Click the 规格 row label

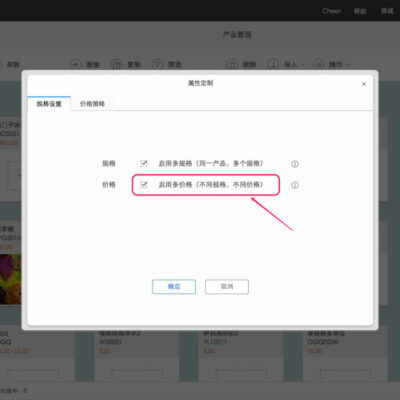tap(109, 163)
